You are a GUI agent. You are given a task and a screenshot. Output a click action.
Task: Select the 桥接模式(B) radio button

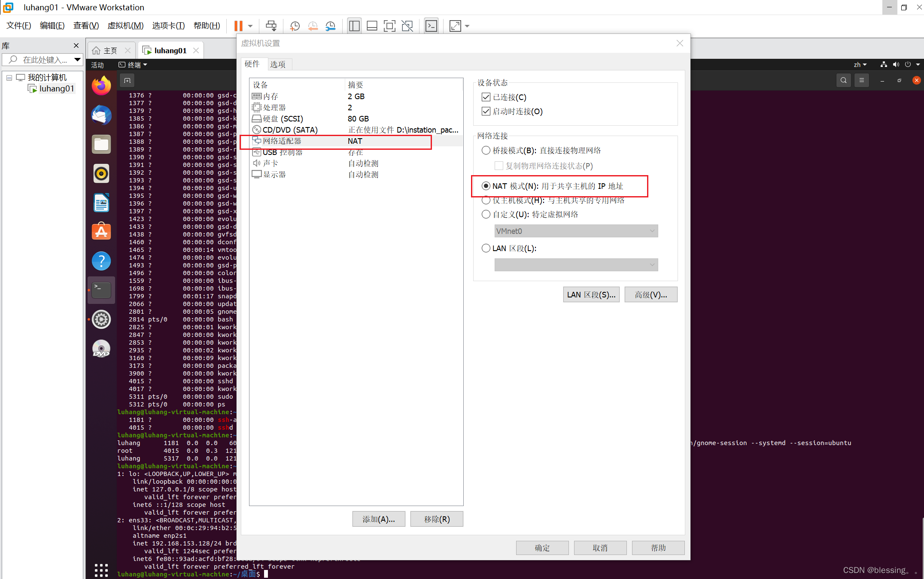tap(486, 150)
